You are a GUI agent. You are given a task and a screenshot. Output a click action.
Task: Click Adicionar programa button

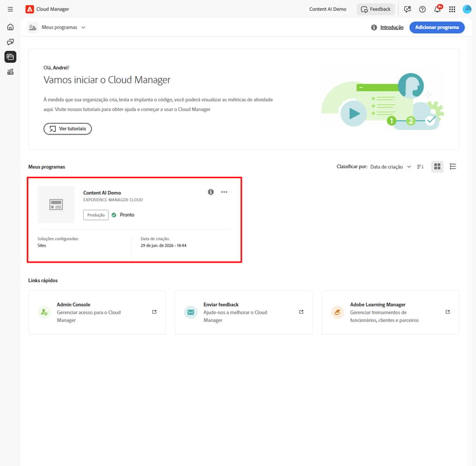tap(437, 27)
